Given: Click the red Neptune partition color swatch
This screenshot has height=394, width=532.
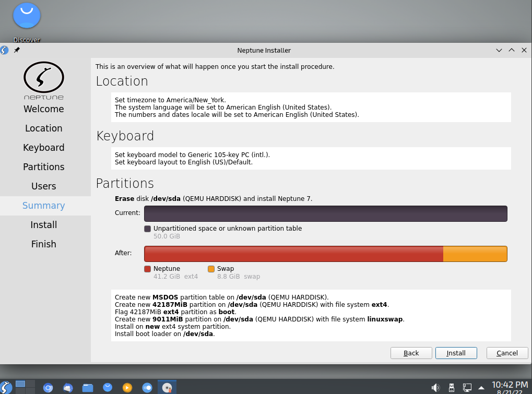Looking at the screenshot, I should (x=147, y=268).
